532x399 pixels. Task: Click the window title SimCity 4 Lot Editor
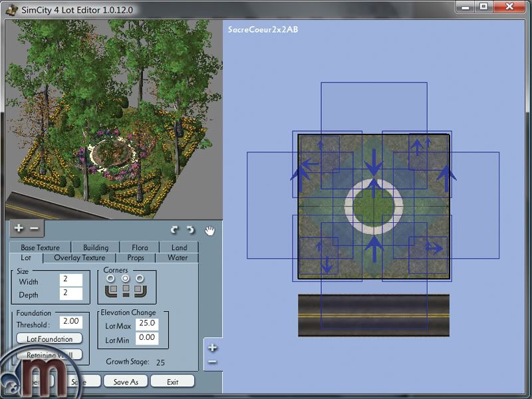pos(77,10)
